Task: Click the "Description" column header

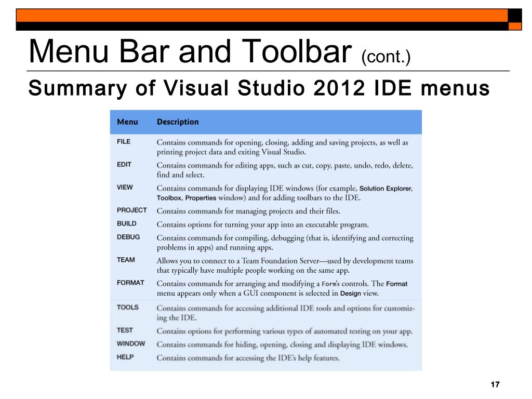Action: [178, 122]
